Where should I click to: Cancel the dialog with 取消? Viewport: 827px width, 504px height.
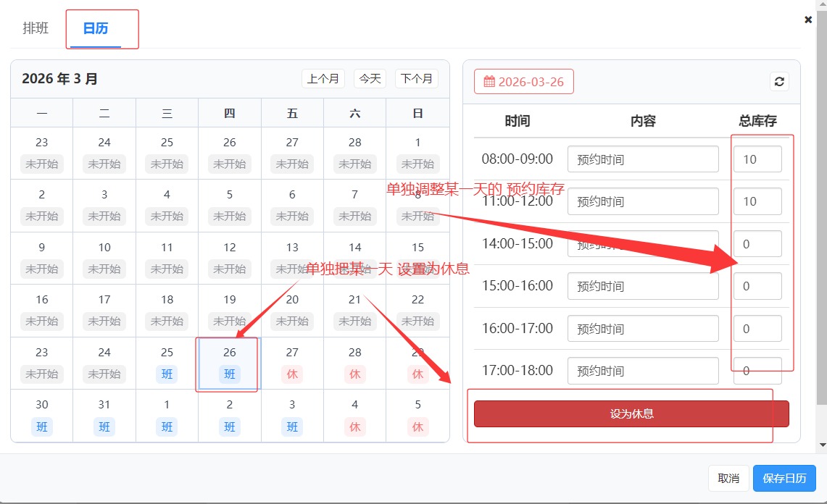tap(728, 478)
